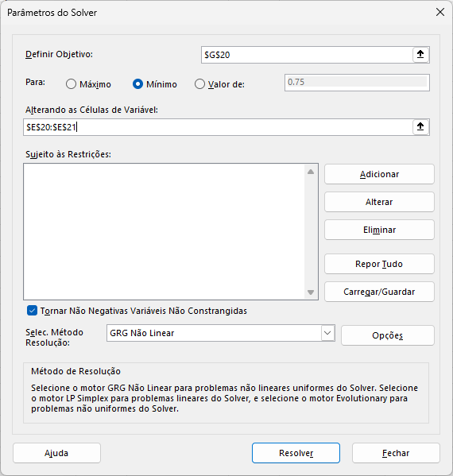Toggle Tornar Não Negativas Variáveis Não Constrangidas checkbox
Image resolution: width=453 pixels, height=476 pixels.
click(x=32, y=311)
